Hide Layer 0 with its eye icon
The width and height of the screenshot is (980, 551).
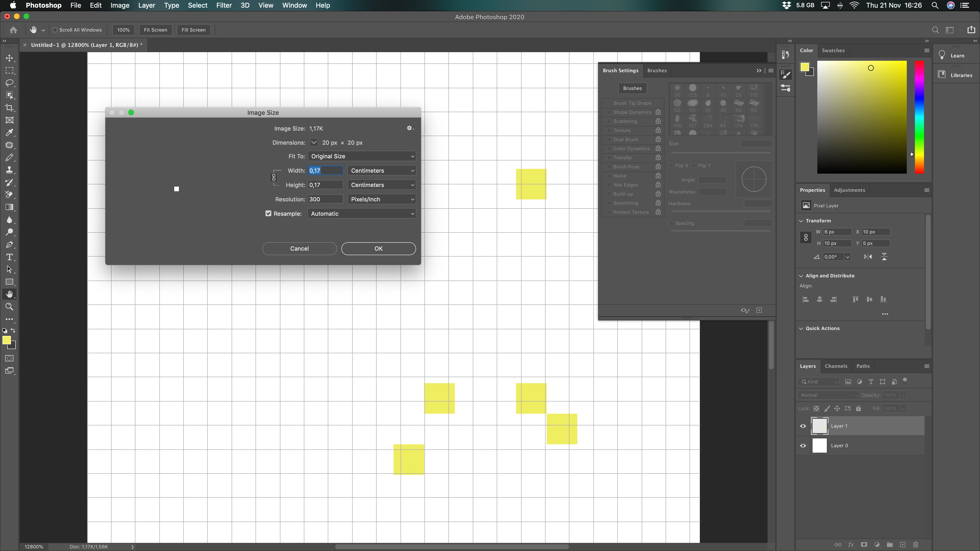click(803, 446)
